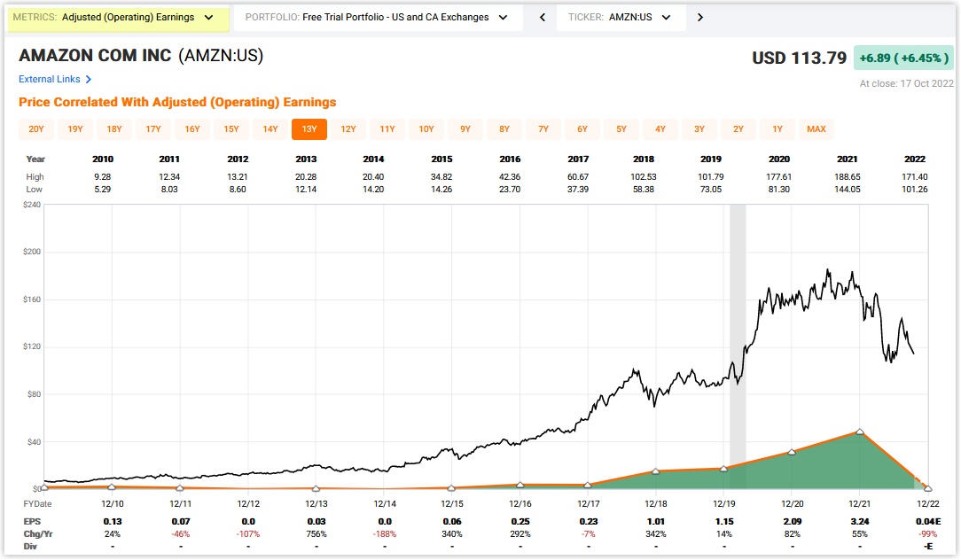Select the 10Y time range
This screenshot has height=560, width=961.
point(426,129)
